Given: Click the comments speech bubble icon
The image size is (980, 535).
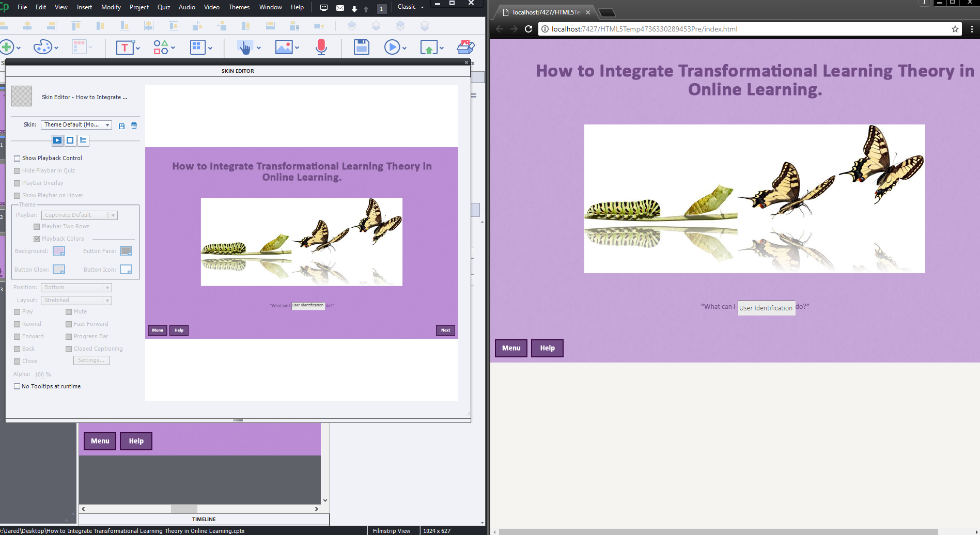Looking at the screenshot, I should [x=324, y=8].
